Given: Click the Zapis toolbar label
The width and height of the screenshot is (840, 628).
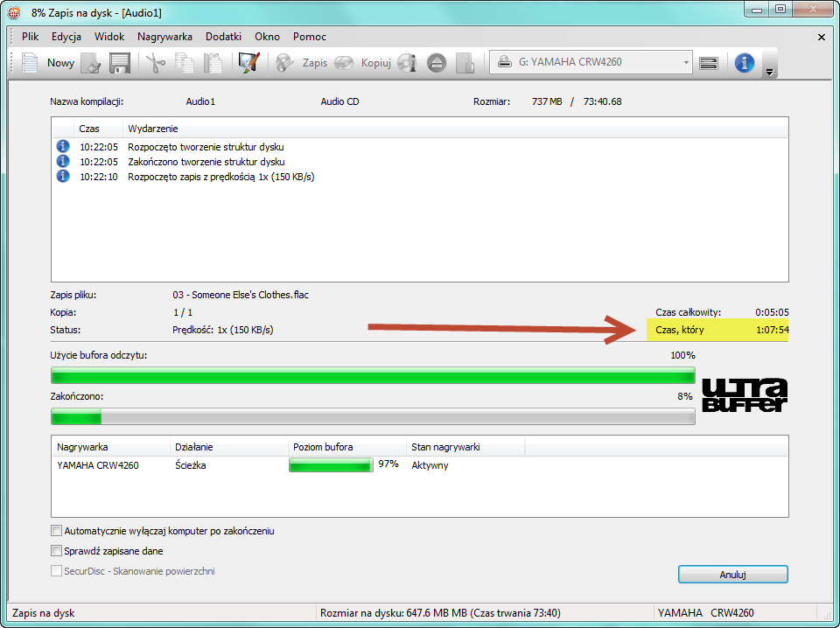Looking at the screenshot, I should [x=314, y=63].
